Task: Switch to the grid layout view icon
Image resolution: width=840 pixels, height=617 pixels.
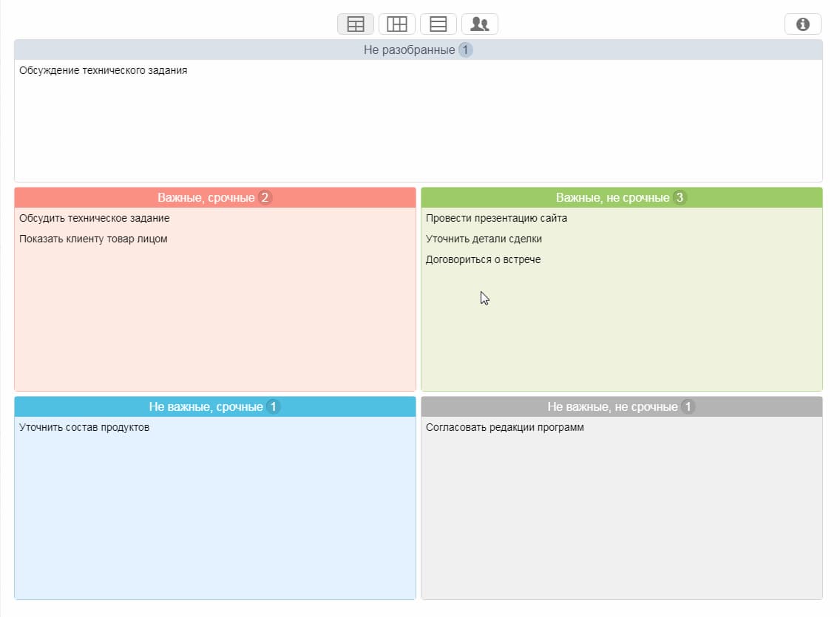Action: pos(397,24)
